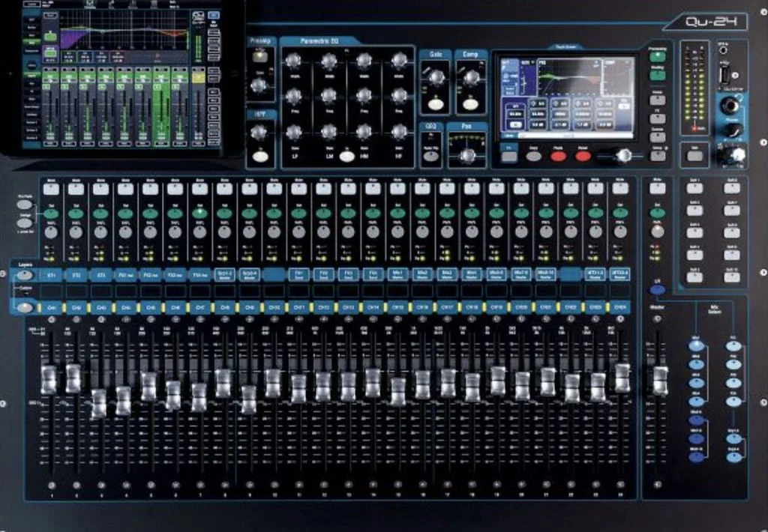Image resolution: width=768 pixels, height=532 pixels.
Task: Toggle the green Sel button on channel 7
Action: click(199, 214)
